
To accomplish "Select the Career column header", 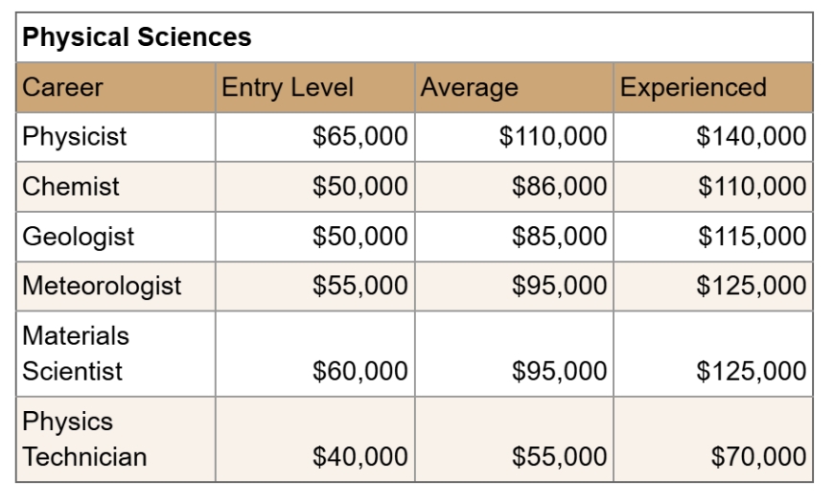I will pos(63,88).
